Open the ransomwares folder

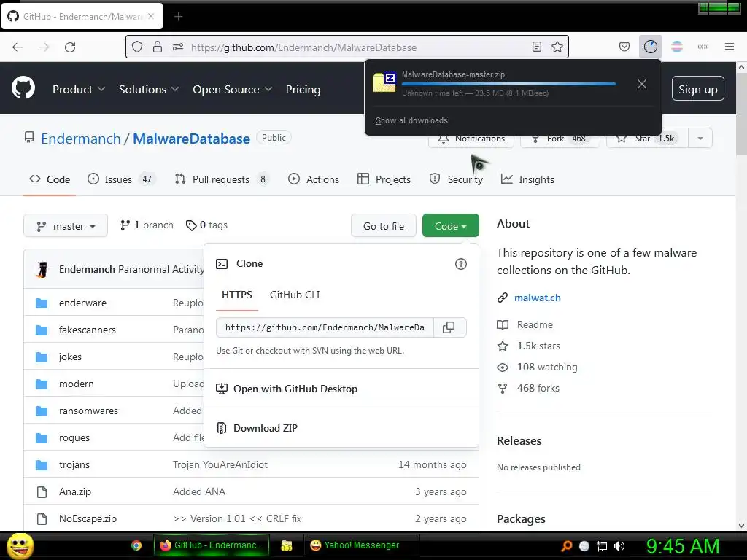coord(88,411)
